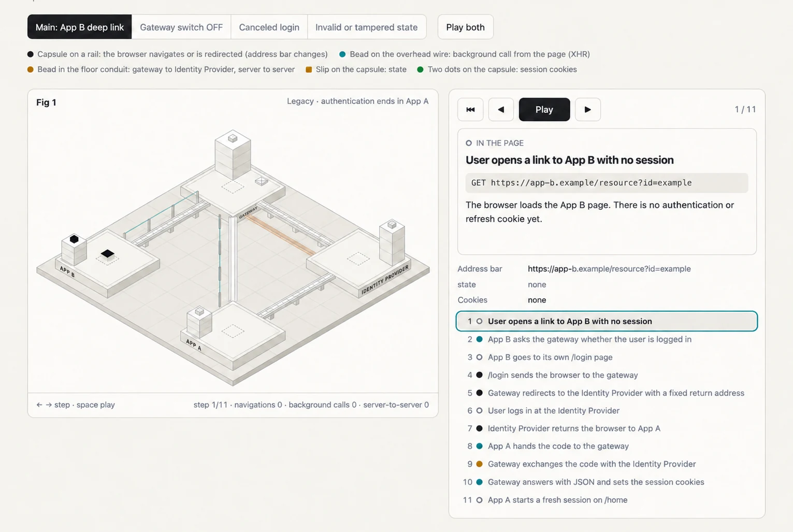The width and height of the screenshot is (793, 532).
Task: Select step 2 App B asks the gateway
Action: 607,339
